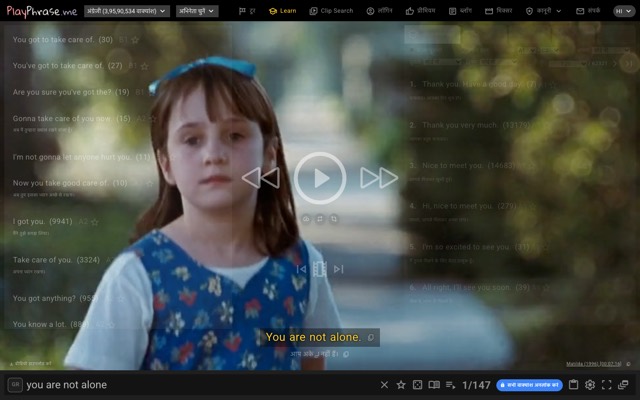Screen dimensions: 640x400
Task: Expand the legal shield dropdown menu
Action: 543,11
